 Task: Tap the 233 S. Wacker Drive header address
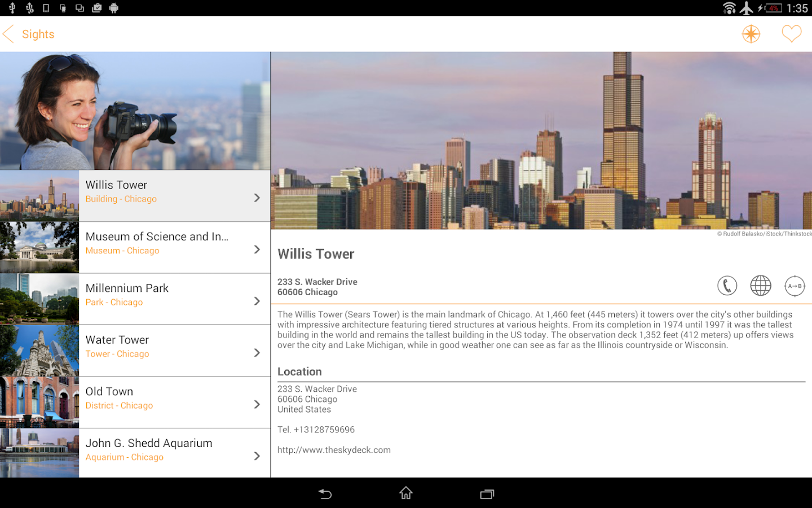coord(317,282)
